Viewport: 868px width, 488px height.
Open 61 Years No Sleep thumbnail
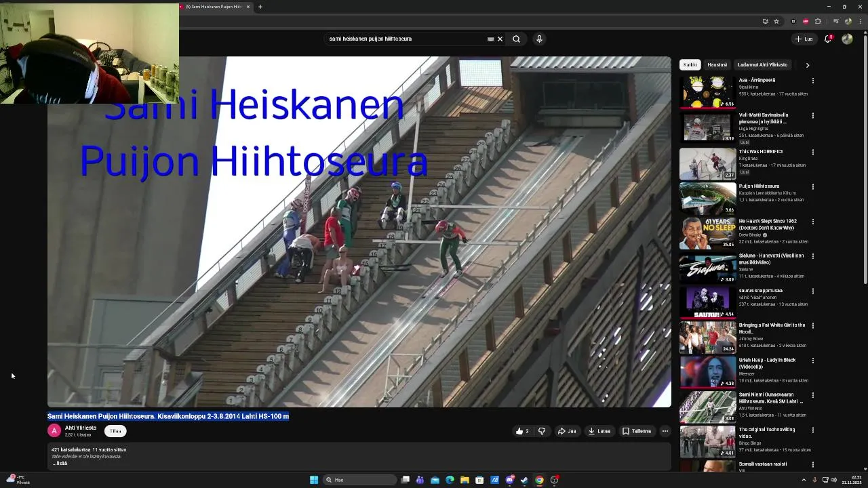tap(707, 232)
